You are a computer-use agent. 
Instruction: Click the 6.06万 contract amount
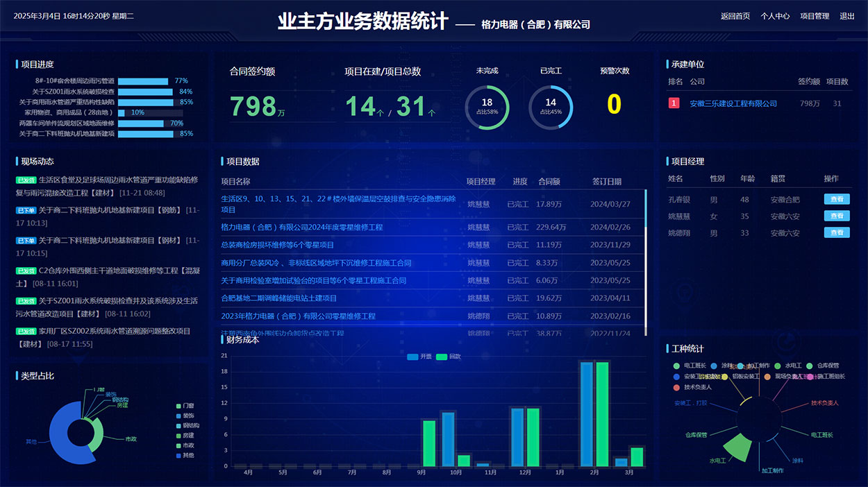547,280
